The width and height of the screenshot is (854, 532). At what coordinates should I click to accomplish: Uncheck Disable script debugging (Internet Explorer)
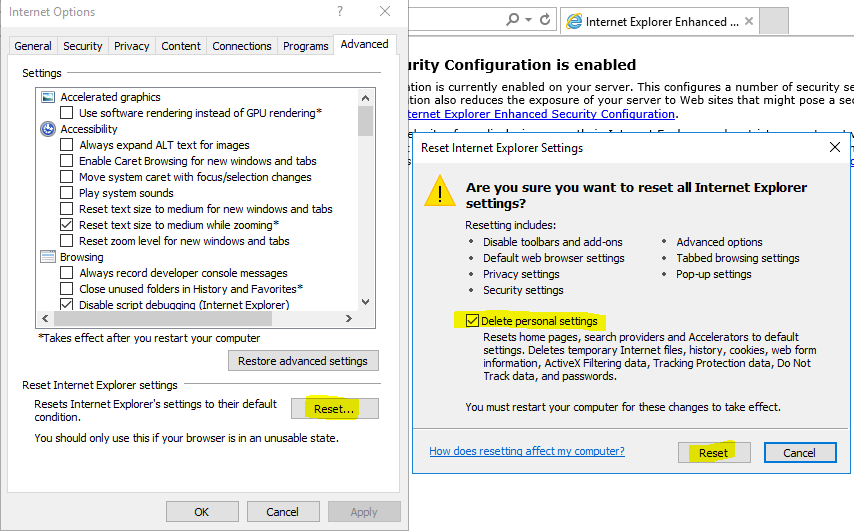click(66, 304)
